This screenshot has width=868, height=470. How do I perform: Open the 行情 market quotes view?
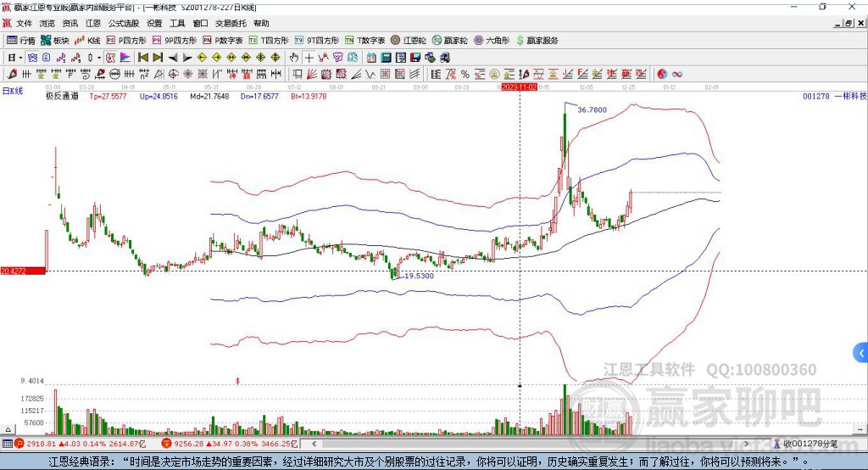pyautogui.click(x=20, y=41)
